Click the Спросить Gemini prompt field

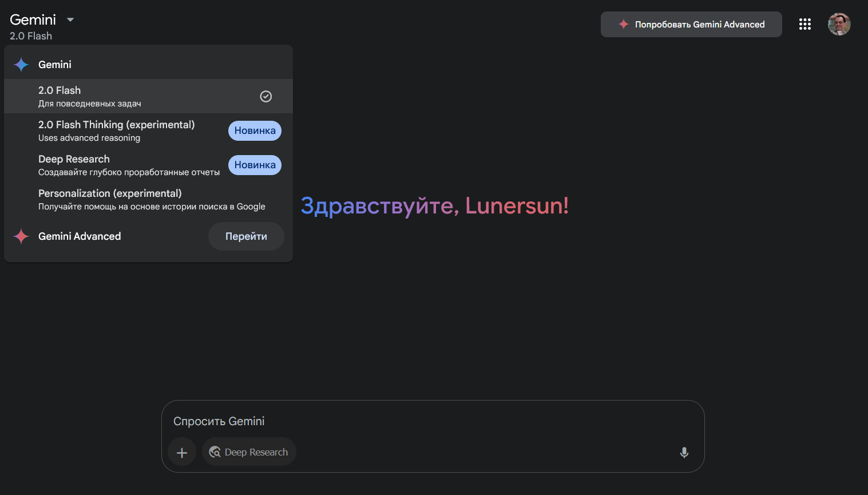pyautogui.click(x=423, y=421)
